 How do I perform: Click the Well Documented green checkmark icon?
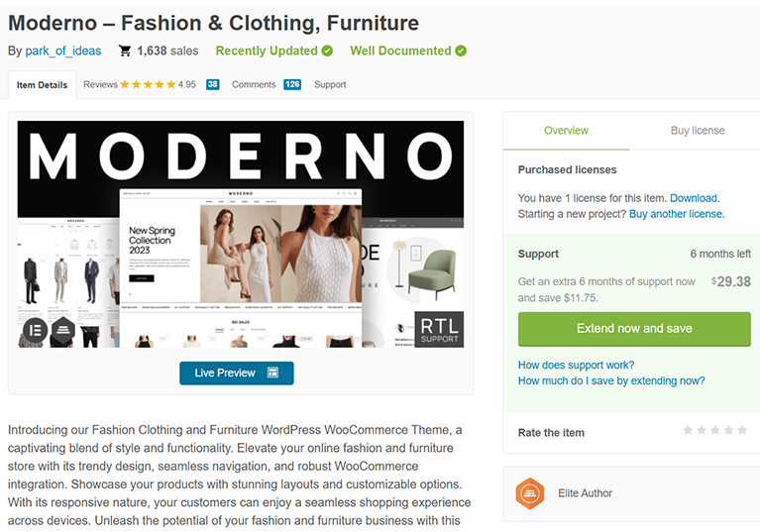tap(461, 51)
